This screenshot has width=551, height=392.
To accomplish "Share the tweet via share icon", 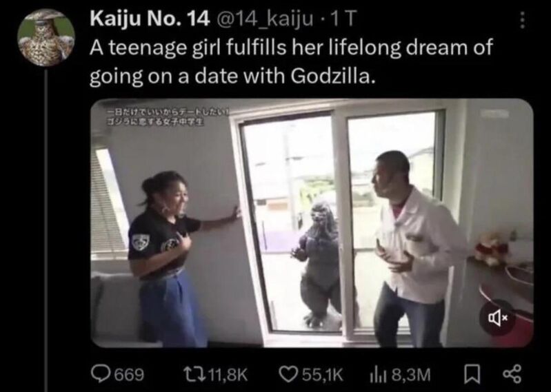I will [x=512, y=374].
